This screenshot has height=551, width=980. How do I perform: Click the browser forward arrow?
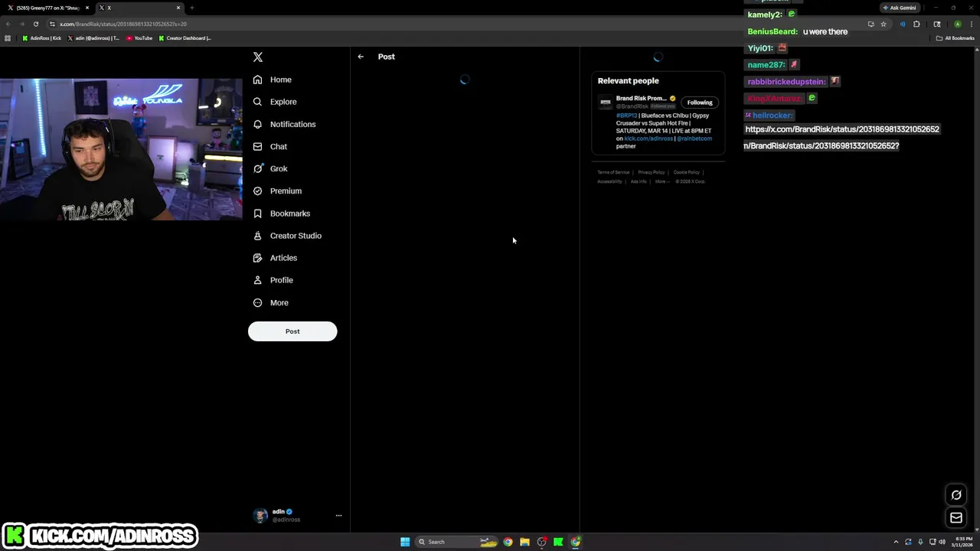tap(22, 24)
